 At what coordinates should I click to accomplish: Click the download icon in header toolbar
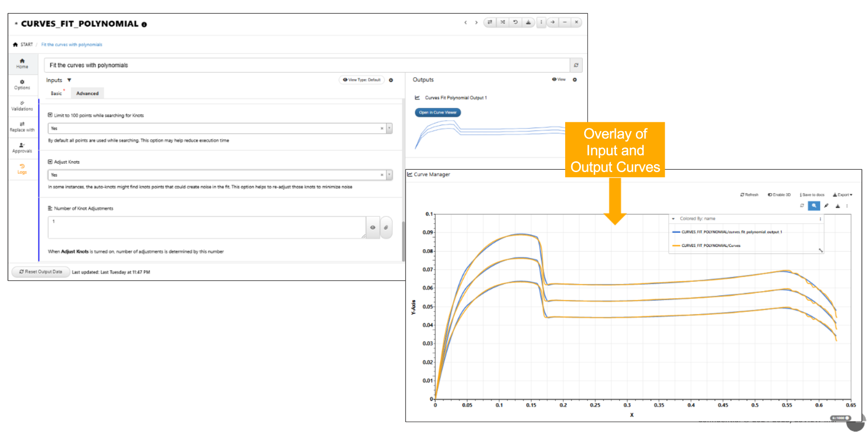coord(528,22)
